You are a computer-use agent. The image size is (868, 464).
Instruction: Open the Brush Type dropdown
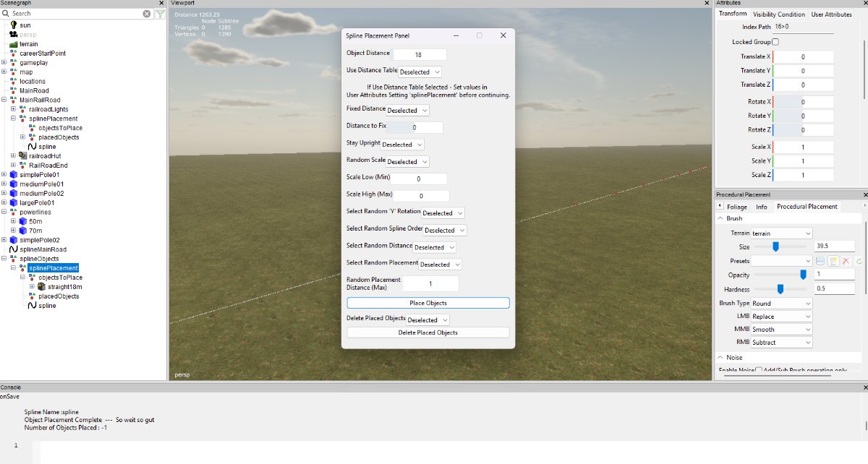pos(782,304)
